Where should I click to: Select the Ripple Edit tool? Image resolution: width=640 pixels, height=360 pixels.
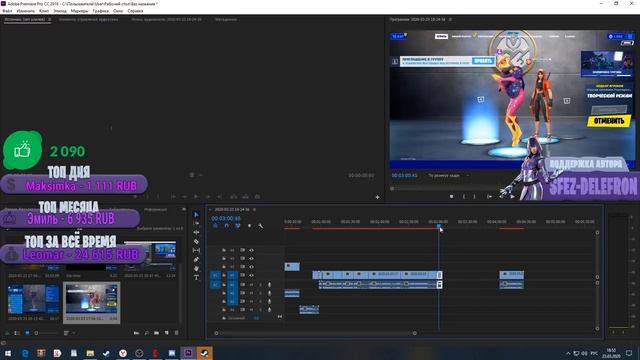[x=196, y=232]
